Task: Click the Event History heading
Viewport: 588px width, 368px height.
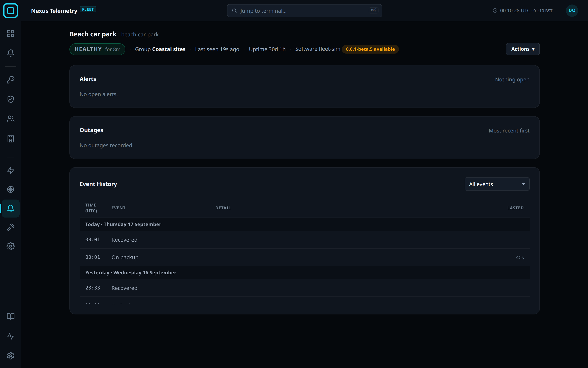Action: tap(98, 184)
